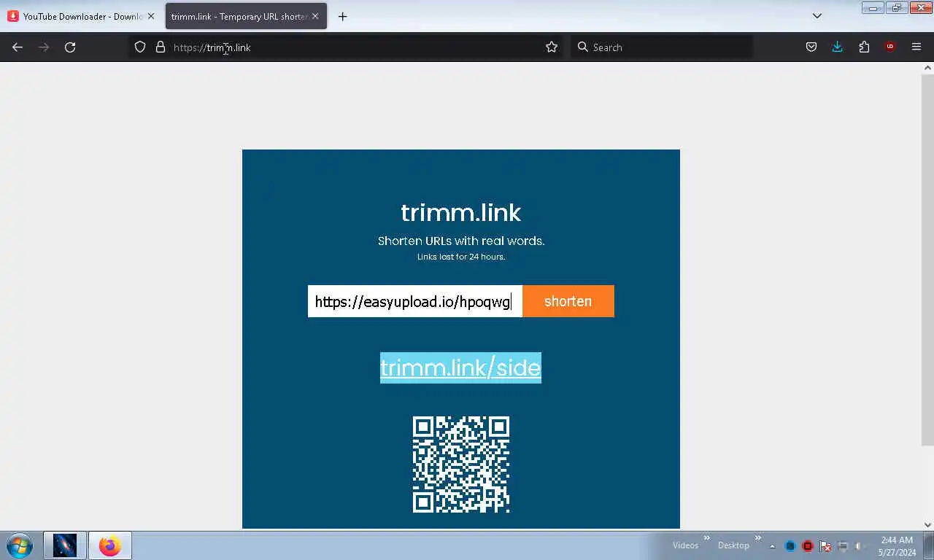Click the orange shorten button

pos(568,301)
